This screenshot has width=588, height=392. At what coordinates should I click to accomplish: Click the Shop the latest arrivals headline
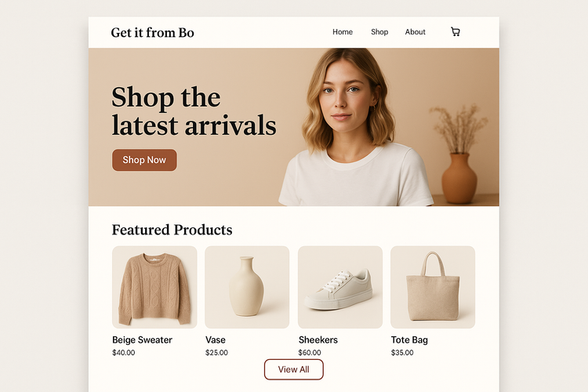point(194,111)
